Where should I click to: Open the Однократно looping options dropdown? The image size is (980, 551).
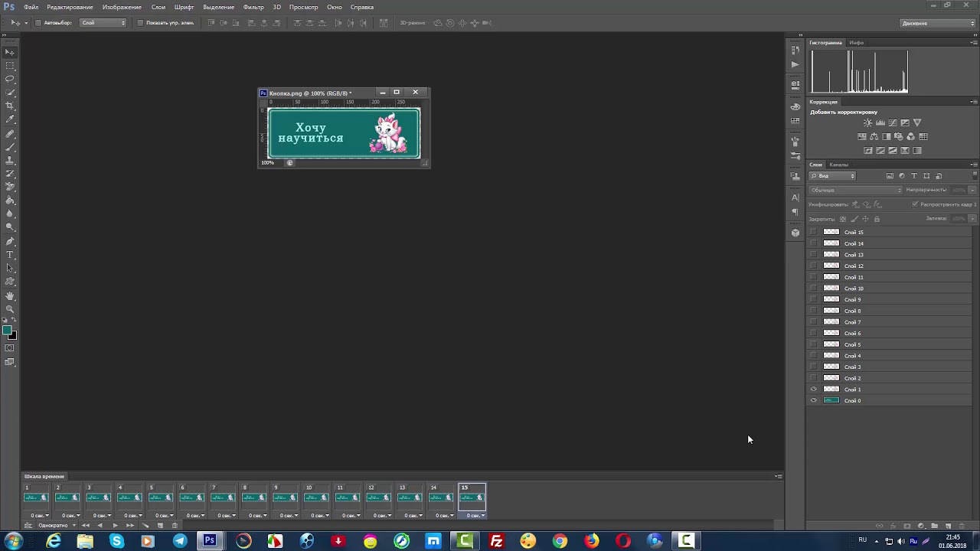click(57, 525)
